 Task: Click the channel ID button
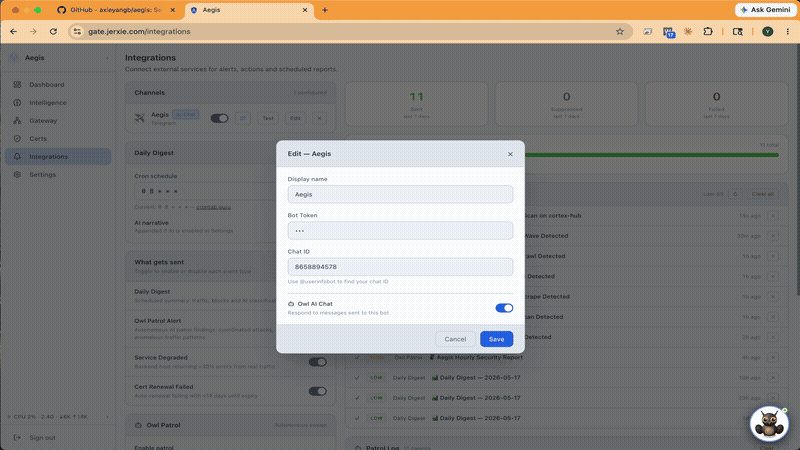coord(243,118)
